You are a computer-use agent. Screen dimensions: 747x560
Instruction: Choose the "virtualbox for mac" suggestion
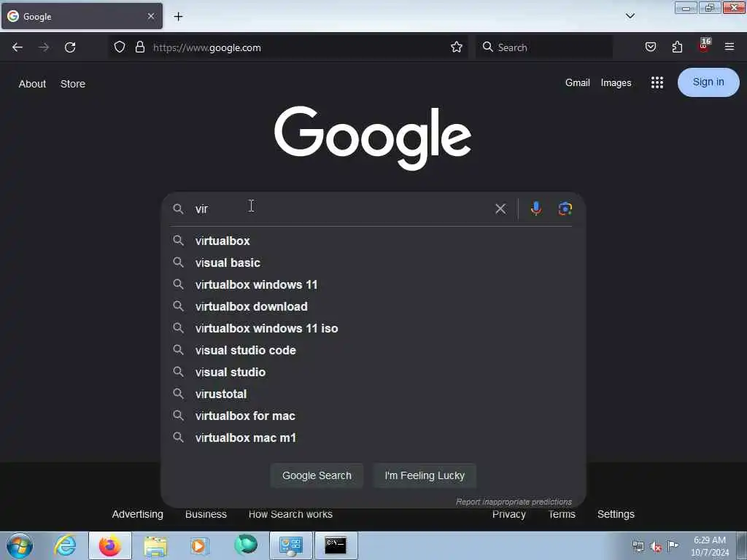coord(373,416)
